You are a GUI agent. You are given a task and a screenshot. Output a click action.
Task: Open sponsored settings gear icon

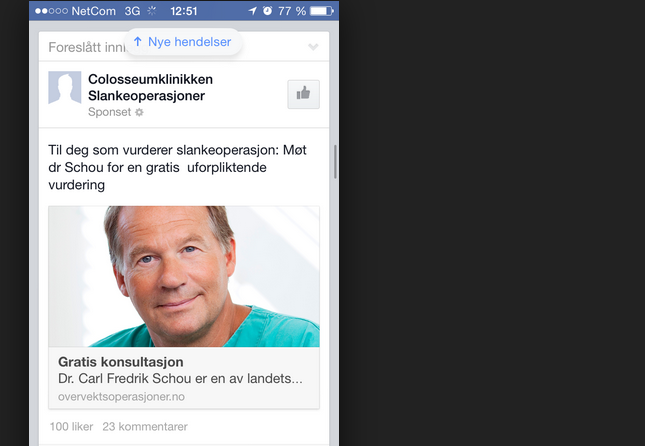[x=139, y=112]
